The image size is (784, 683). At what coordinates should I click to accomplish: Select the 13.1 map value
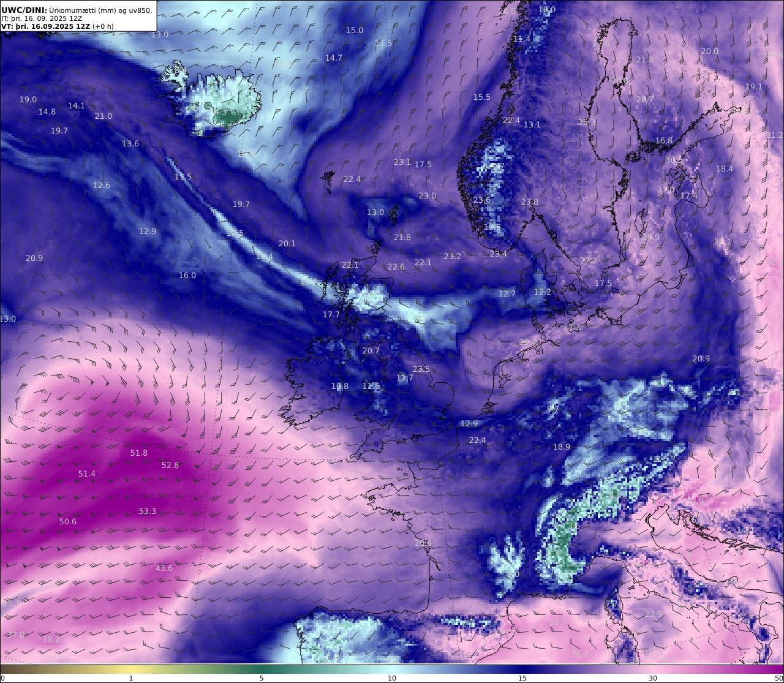click(532, 124)
